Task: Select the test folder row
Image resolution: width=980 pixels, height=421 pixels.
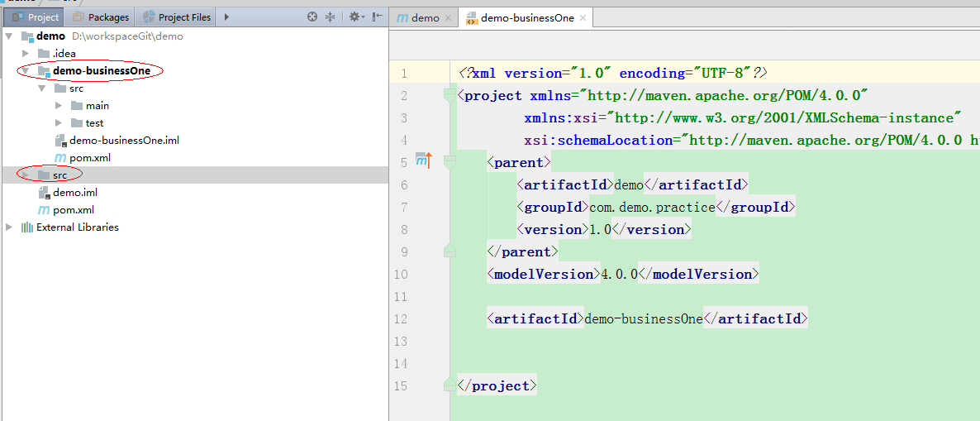Action: click(x=194, y=123)
